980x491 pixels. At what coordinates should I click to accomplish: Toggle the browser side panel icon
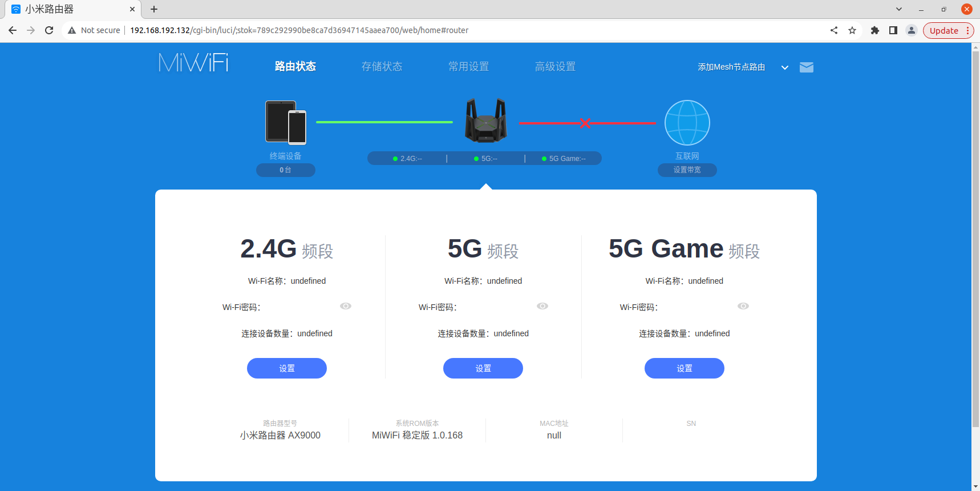click(x=893, y=30)
